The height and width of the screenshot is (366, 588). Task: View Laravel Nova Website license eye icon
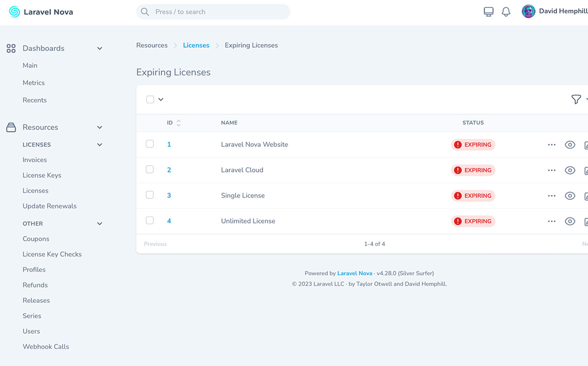click(x=569, y=145)
